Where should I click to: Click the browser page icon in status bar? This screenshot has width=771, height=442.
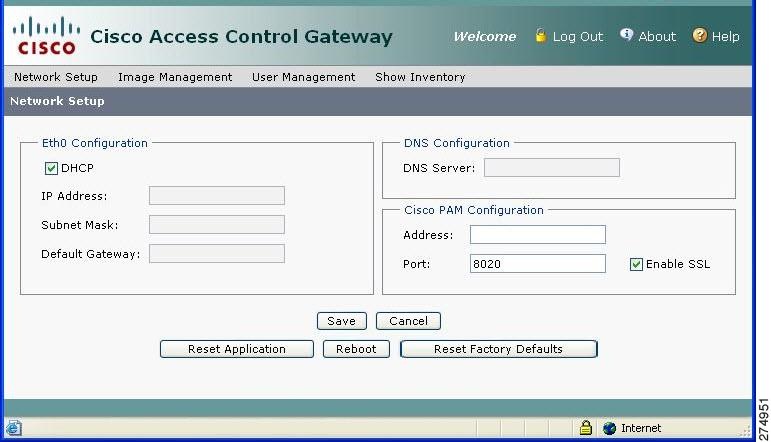[14, 428]
